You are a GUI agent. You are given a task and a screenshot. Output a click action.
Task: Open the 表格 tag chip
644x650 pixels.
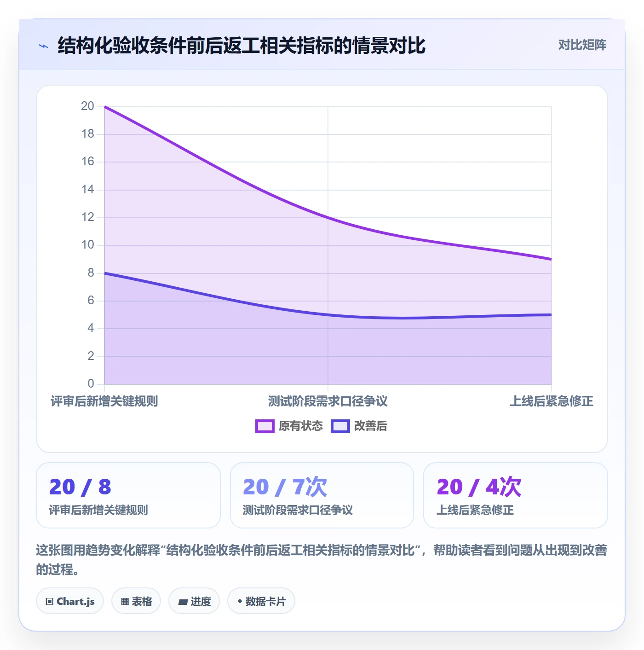pyautogui.click(x=136, y=601)
